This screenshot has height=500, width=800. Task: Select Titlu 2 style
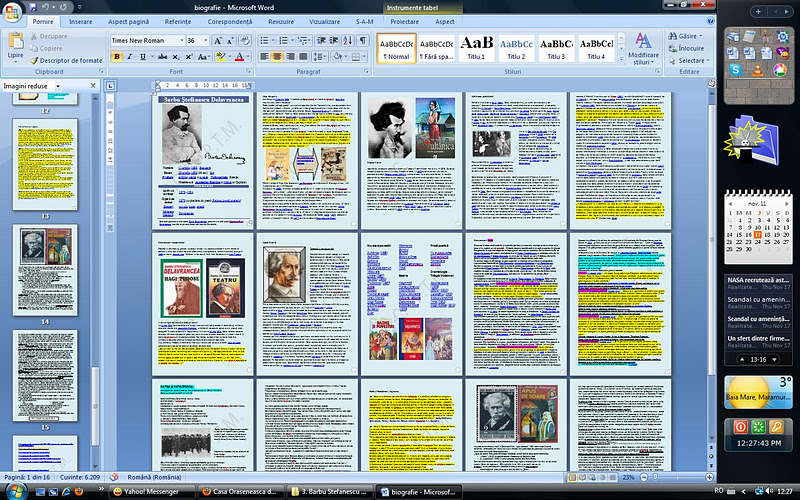[x=516, y=48]
